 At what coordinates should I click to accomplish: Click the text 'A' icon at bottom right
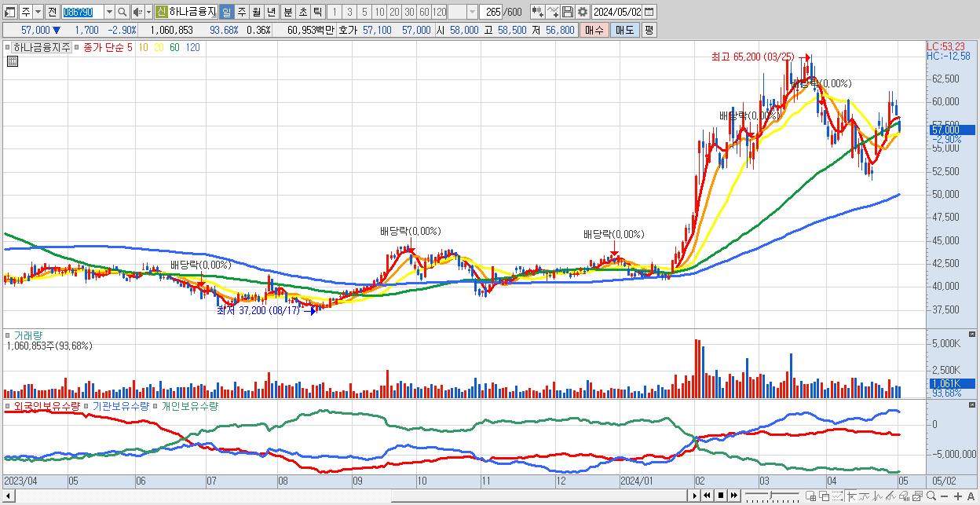point(971,496)
